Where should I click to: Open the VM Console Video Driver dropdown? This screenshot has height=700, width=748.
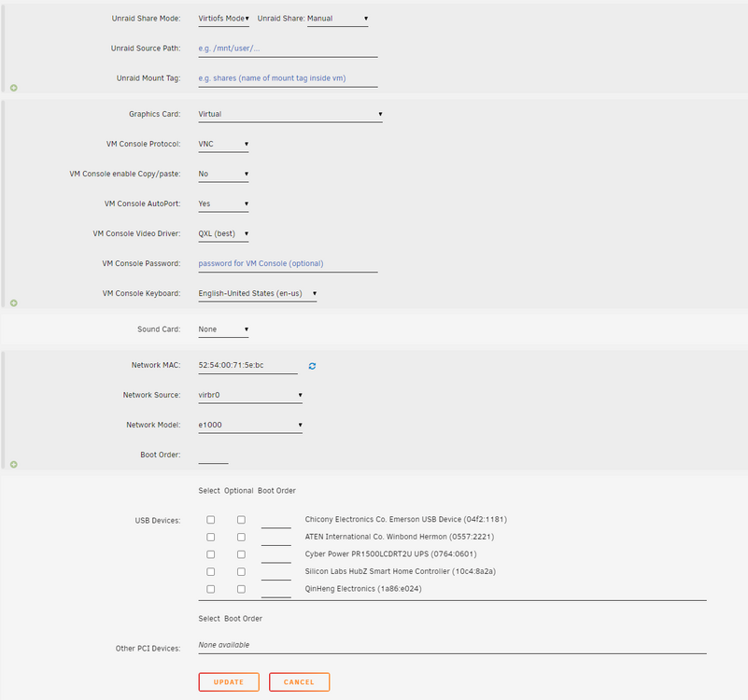pos(224,233)
